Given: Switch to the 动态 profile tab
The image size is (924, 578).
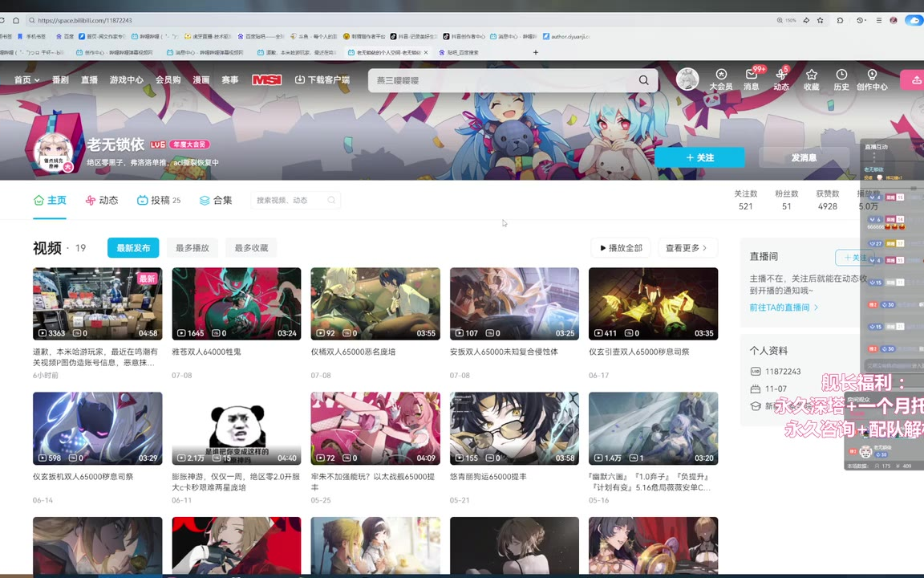Looking at the screenshot, I should (101, 201).
